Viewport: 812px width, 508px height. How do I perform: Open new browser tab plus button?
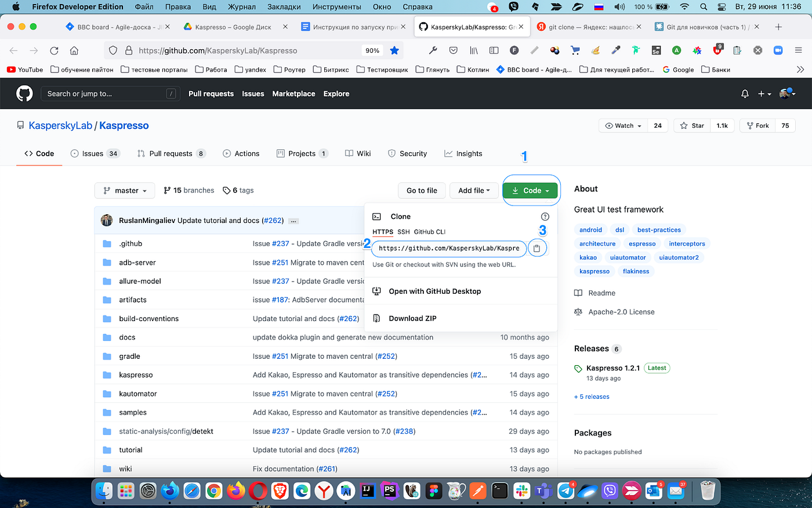[778, 27]
